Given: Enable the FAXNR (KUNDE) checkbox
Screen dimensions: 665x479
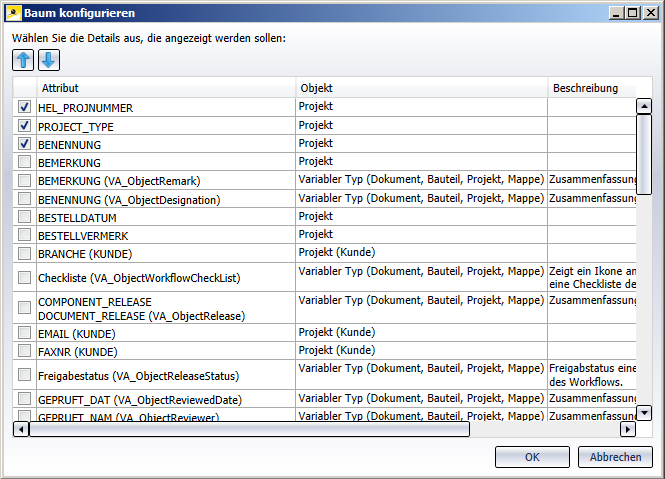Looking at the screenshot, I should pyautogui.click(x=24, y=351).
